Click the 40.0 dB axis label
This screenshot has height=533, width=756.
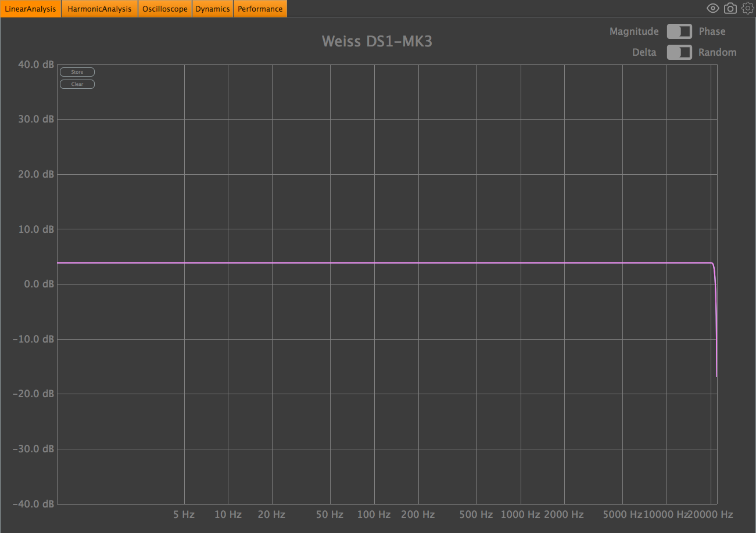tap(36, 64)
